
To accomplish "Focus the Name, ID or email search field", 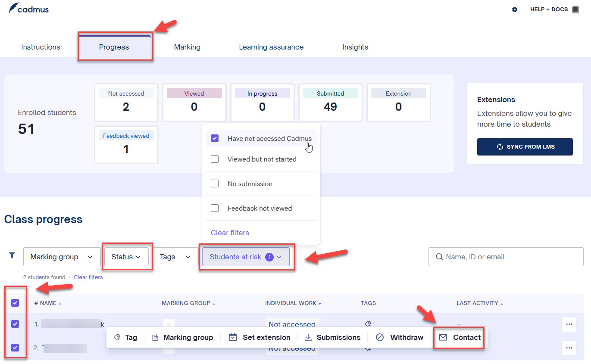I will point(506,257).
